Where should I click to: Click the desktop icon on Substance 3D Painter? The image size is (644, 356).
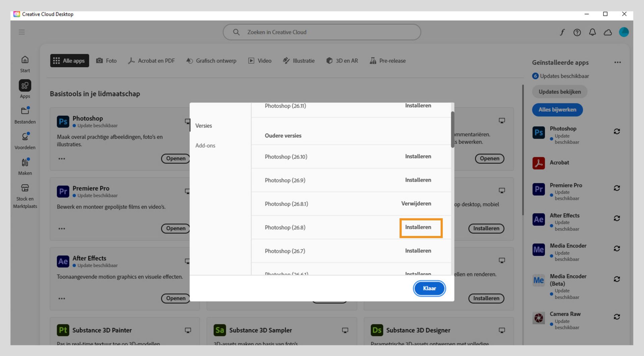point(188,330)
